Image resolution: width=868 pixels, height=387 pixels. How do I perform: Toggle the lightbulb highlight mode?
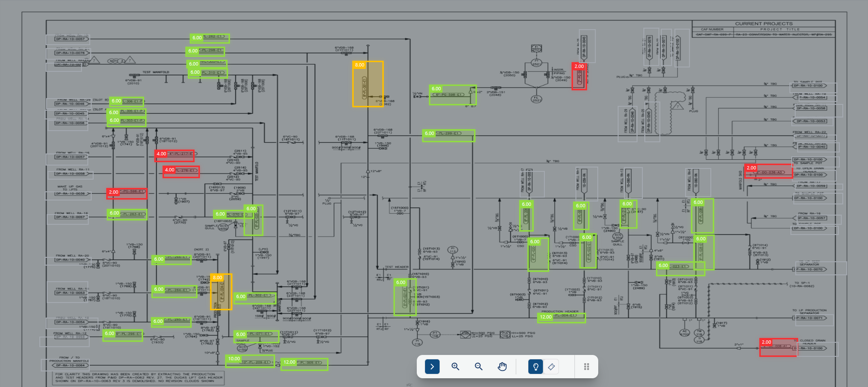536,367
